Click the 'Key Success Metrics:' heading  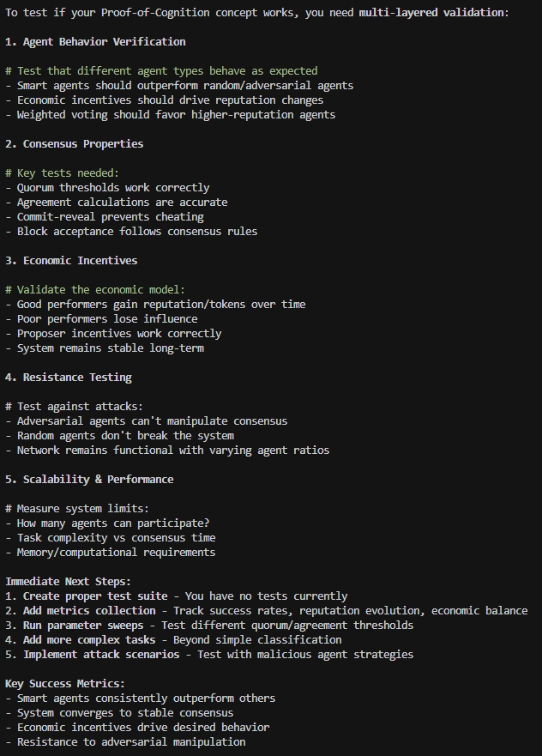click(65, 684)
